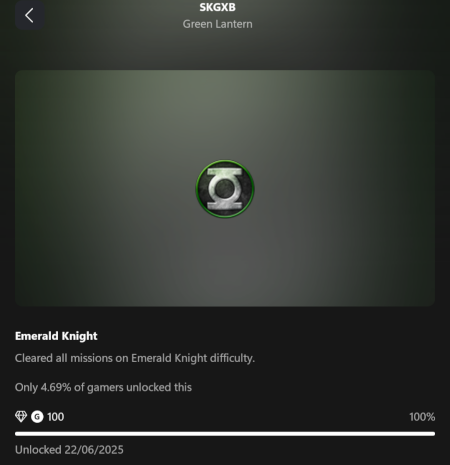Click the rare achievement diamond icon
This screenshot has width=450, height=465.
coord(21,416)
